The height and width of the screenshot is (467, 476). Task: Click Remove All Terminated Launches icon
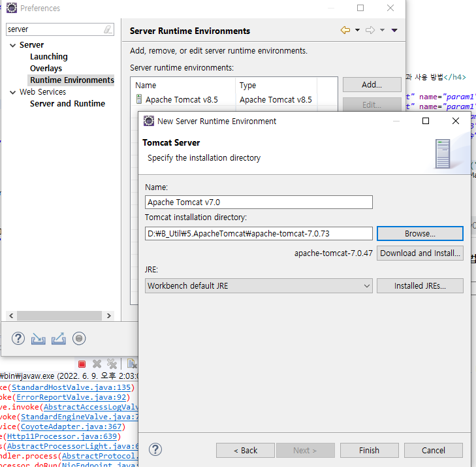[112, 364]
